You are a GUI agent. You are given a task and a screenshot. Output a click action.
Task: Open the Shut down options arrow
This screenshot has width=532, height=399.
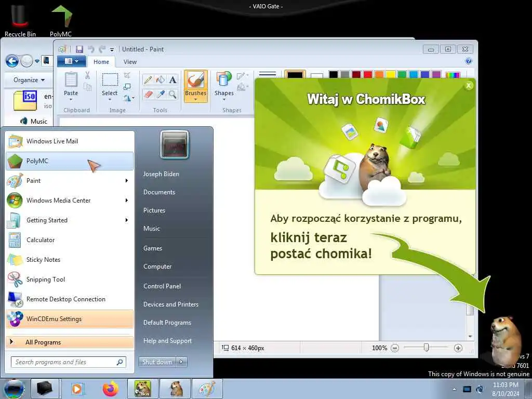pos(181,362)
